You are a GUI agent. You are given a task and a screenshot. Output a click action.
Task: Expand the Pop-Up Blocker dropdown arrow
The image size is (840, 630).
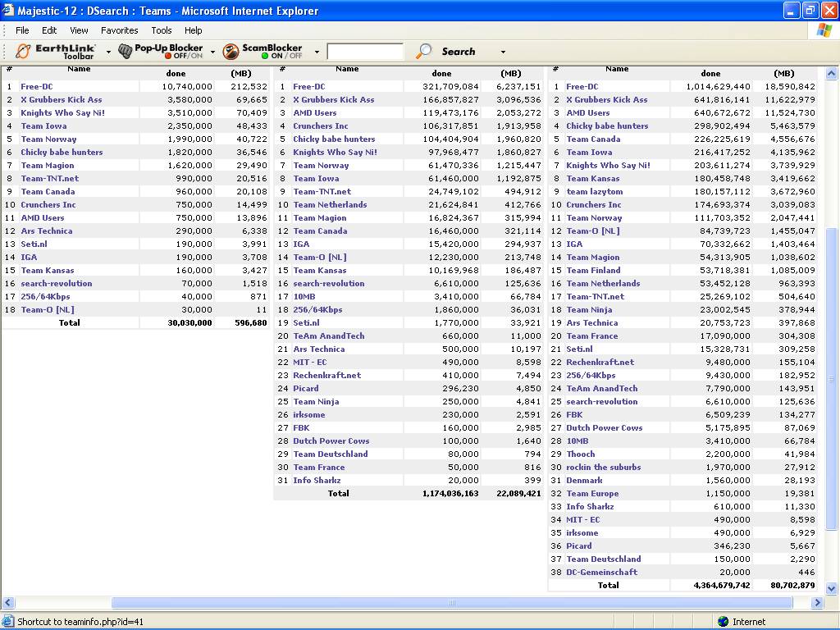(212, 52)
